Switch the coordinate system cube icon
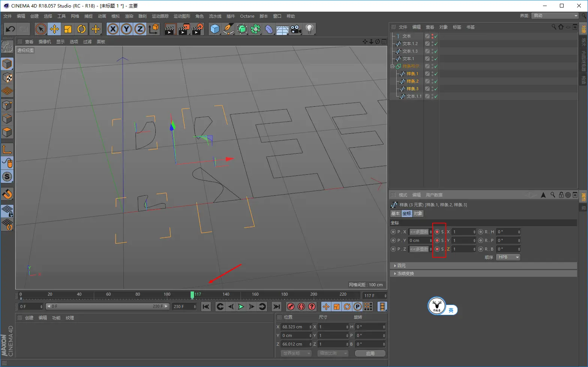 point(154,29)
